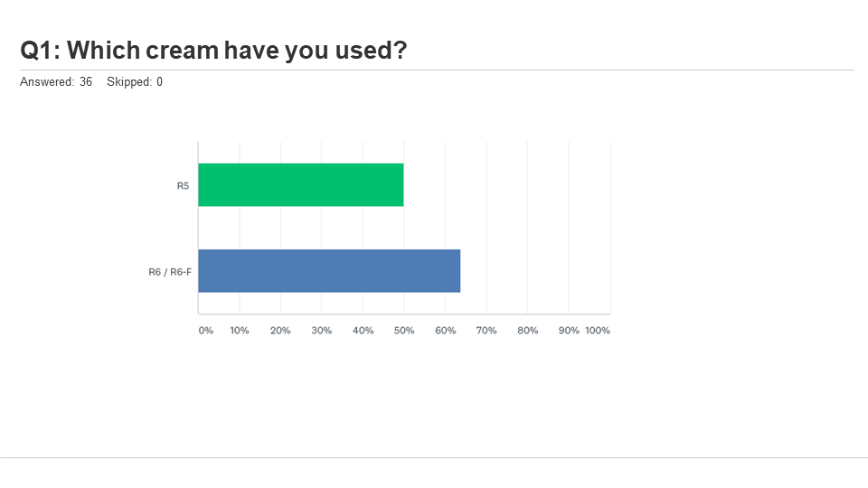The height and width of the screenshot is (488, 868).
Task: Click the 60% axis tick label
Action: [446, 331]
